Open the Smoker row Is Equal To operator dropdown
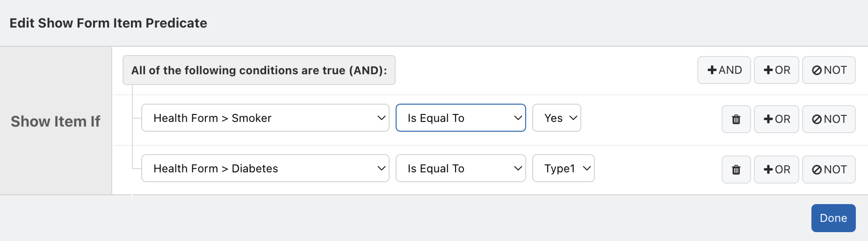 461,118
